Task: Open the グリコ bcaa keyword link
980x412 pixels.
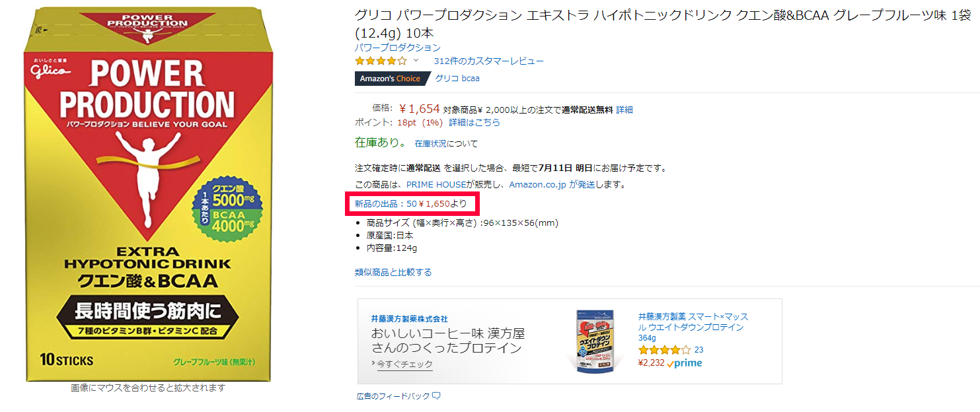Action: [457, 78]
